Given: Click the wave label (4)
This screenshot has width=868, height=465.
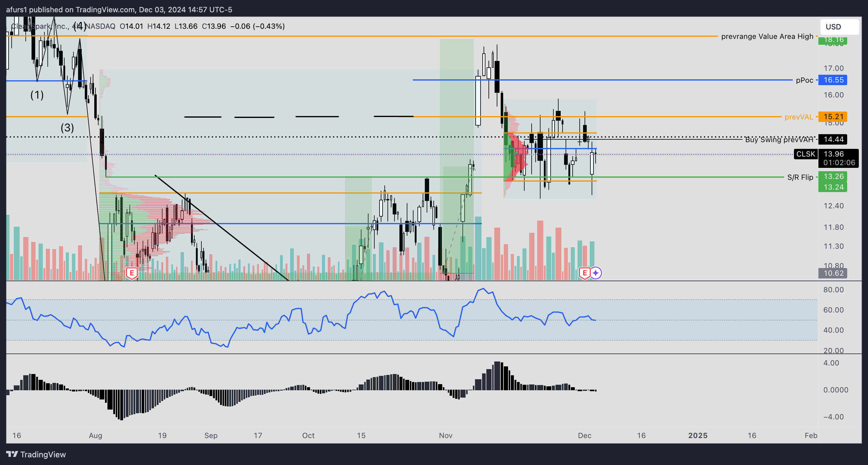Looking at the screenshot, I should [x=80, y=26].
